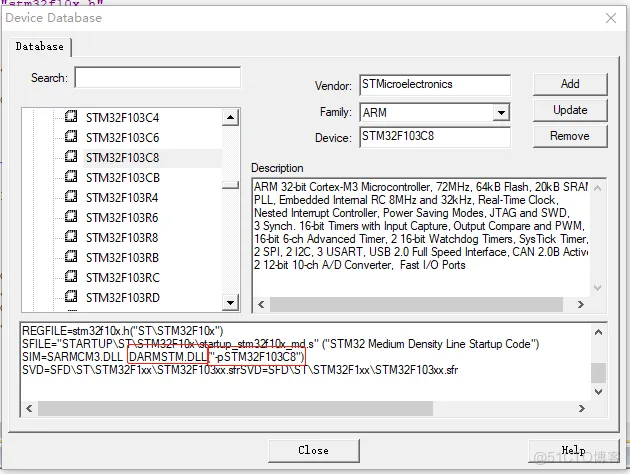Select STM32F103R8 in the device list
This screenshot has height=474, width=630.
click(x=122, y=238)
